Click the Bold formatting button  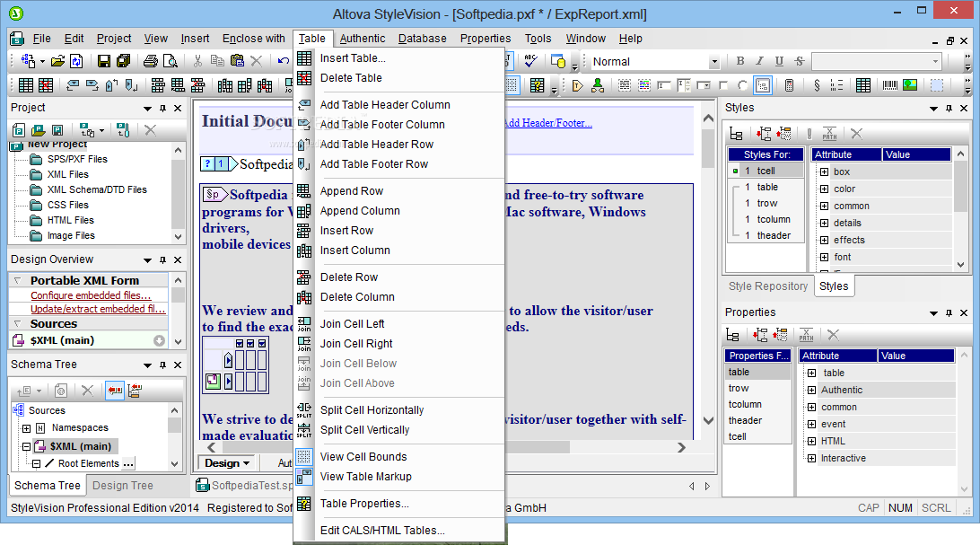point(740,61)
